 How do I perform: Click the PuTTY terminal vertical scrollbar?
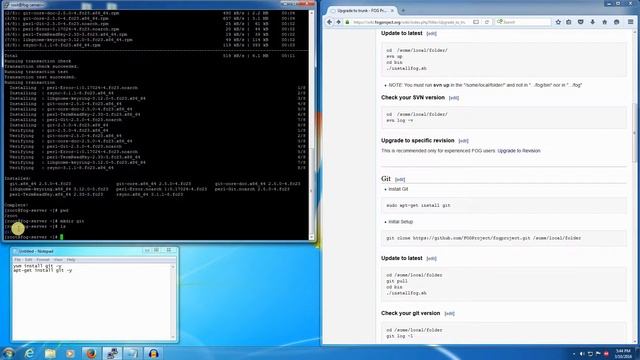[x=311, y=124]
